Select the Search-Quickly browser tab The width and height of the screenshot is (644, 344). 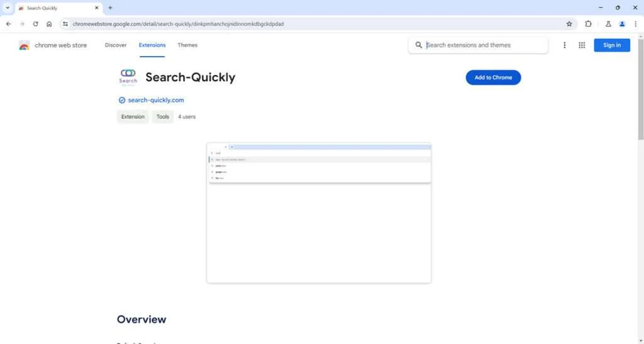pyautogui.click(x=58, y=8)
